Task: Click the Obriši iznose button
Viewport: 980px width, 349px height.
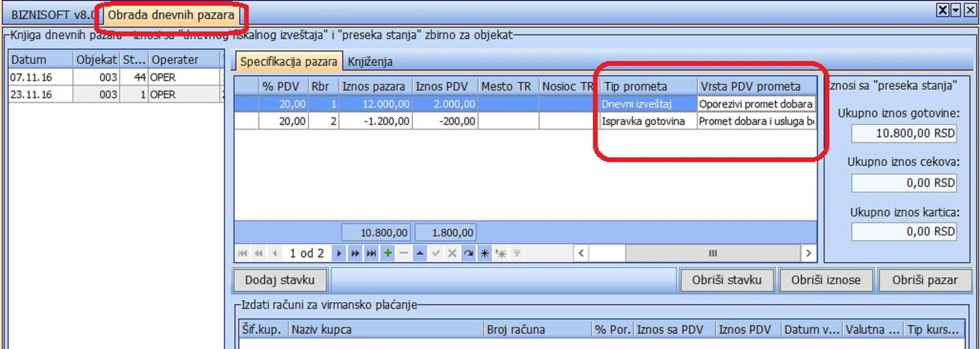Action: point(826,280)
